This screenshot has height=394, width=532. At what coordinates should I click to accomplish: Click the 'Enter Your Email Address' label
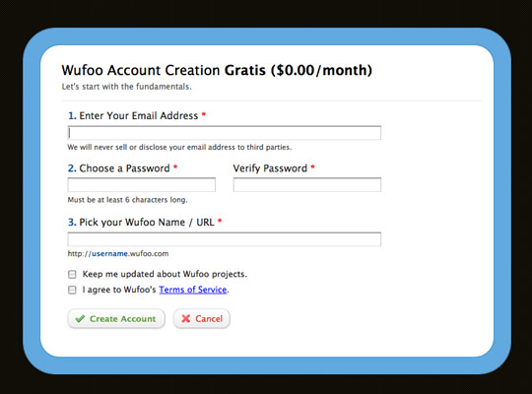(x=139, y=115)
